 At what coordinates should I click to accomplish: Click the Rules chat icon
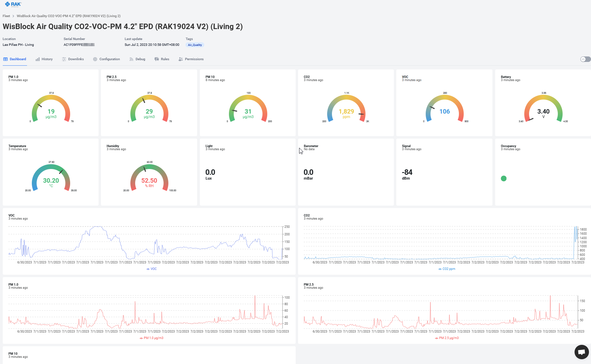pos(157,59)
